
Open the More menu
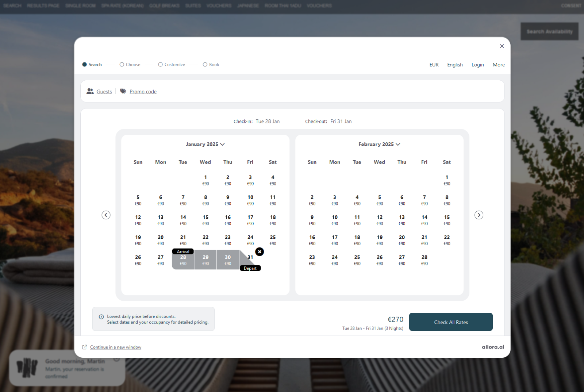499,65
